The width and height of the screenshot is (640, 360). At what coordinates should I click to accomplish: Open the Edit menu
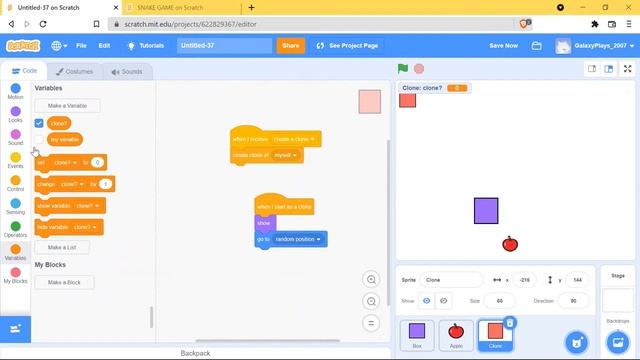[104, 46]
